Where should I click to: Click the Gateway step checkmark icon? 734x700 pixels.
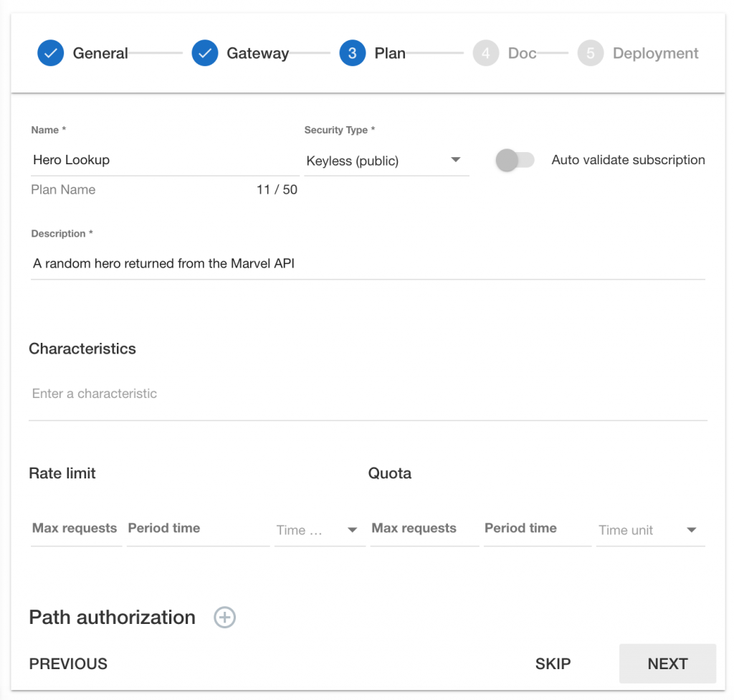(204, 52)
